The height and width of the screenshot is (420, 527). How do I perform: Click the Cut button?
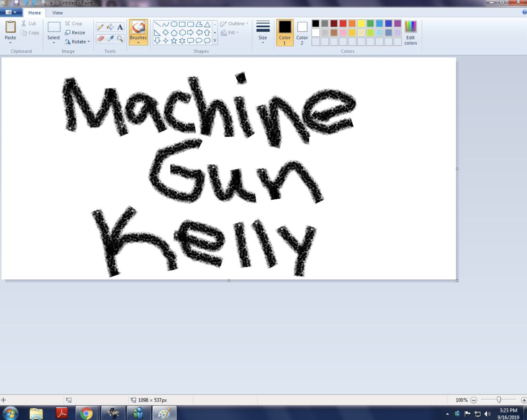coord(29,23)
